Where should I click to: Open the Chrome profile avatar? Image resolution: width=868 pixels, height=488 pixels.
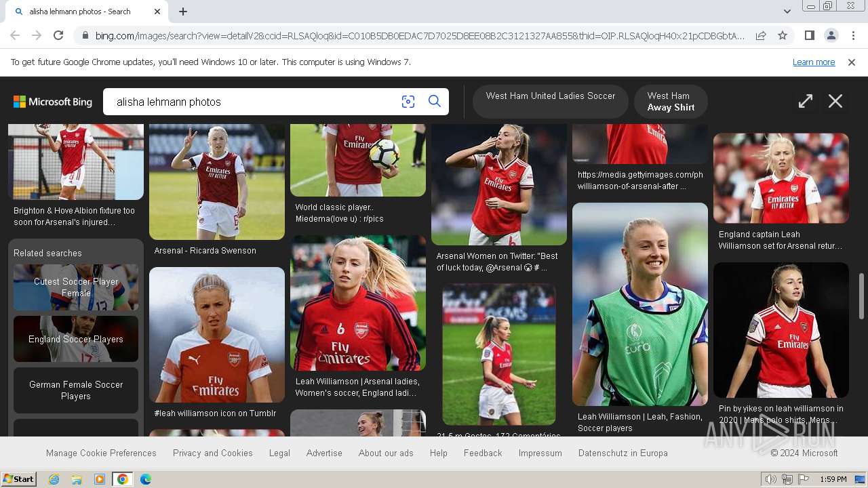[831, 35]
